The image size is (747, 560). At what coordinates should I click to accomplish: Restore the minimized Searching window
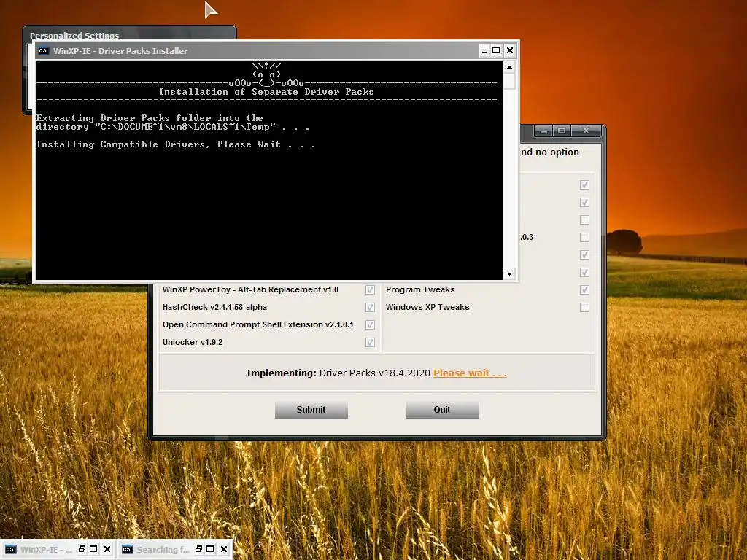(198, 549)
